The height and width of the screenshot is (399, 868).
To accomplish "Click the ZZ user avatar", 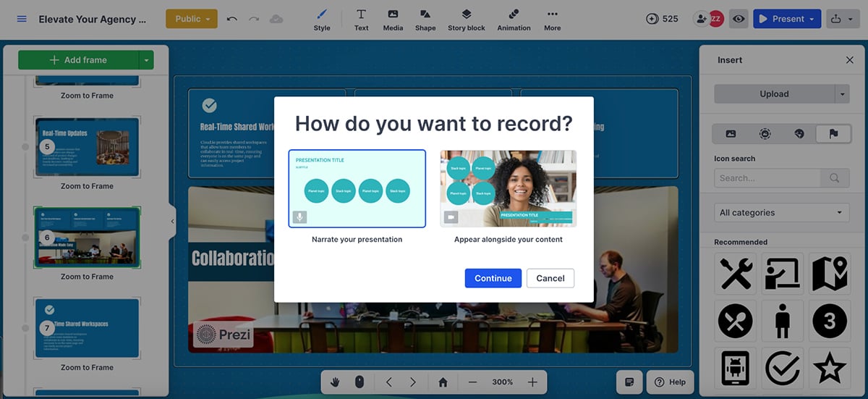I will tap(716, 19).
